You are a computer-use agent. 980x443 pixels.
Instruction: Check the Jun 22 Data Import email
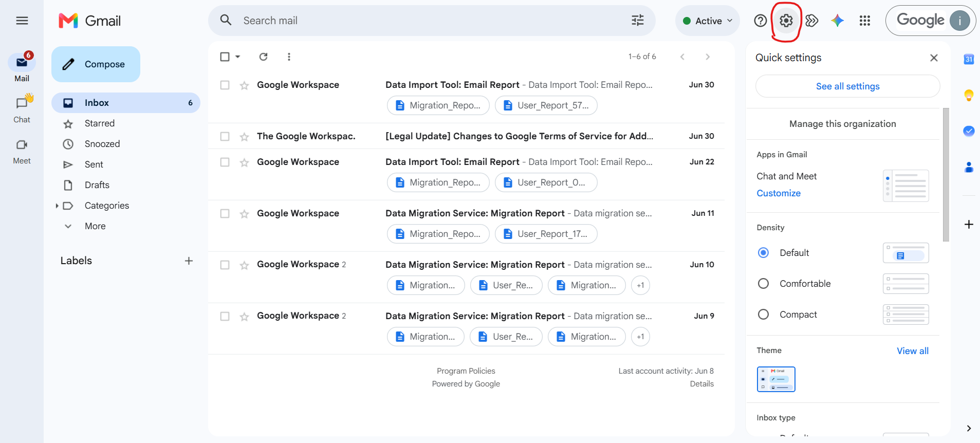click(225, 162)
